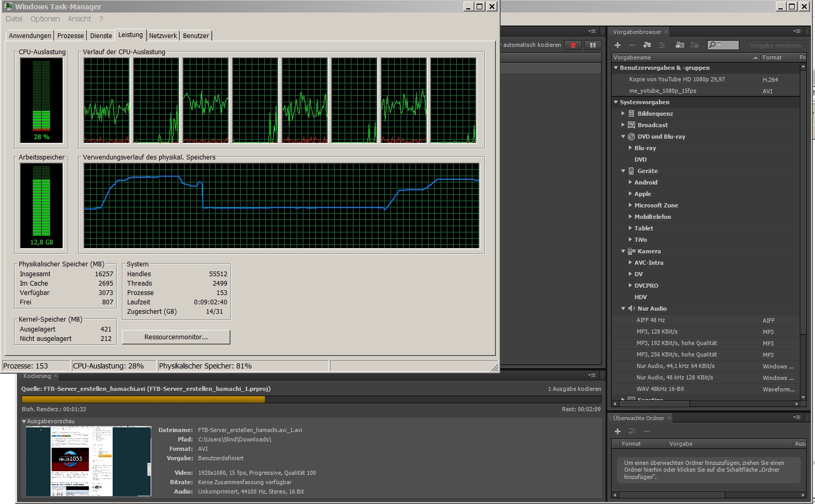The width and height of the screenshot is (815, 504).
Task: Create a new preset group in Vorgabenbrowser
Action: click(647, 45)
